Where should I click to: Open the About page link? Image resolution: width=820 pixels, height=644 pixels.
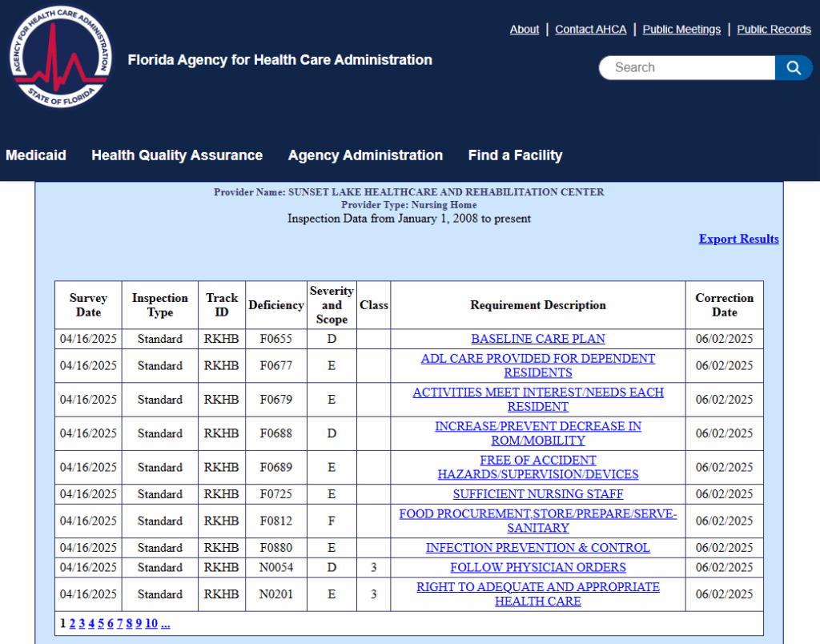pos(525,29)
